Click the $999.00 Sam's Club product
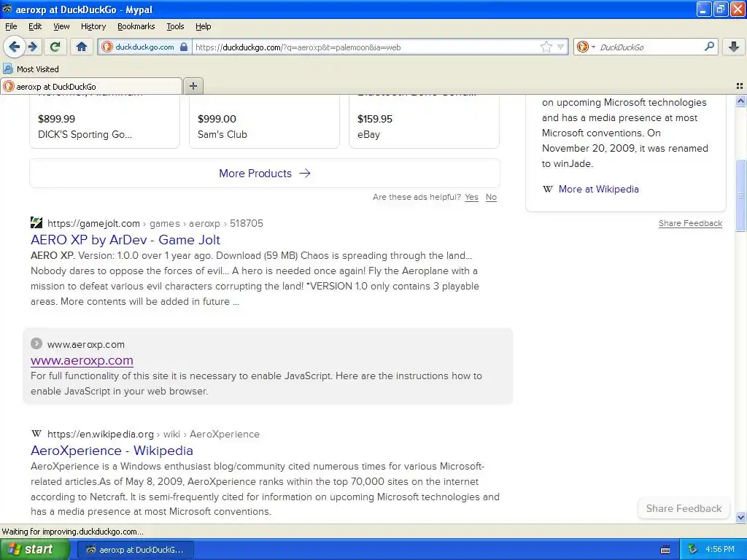This screenshot has width=747, height=560. point(264,122)
